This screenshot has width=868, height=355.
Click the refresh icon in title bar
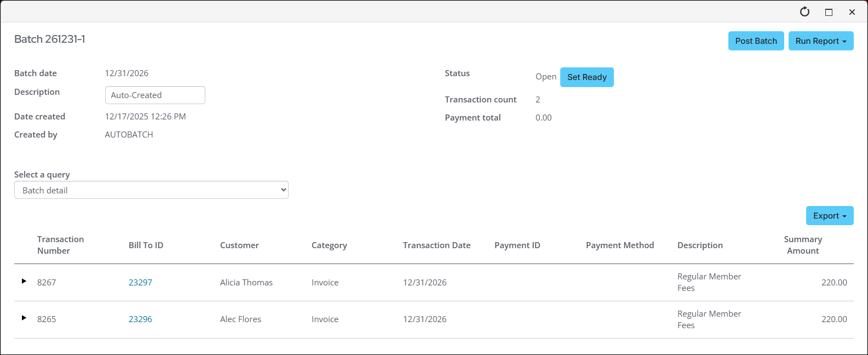tap(804, 12)
